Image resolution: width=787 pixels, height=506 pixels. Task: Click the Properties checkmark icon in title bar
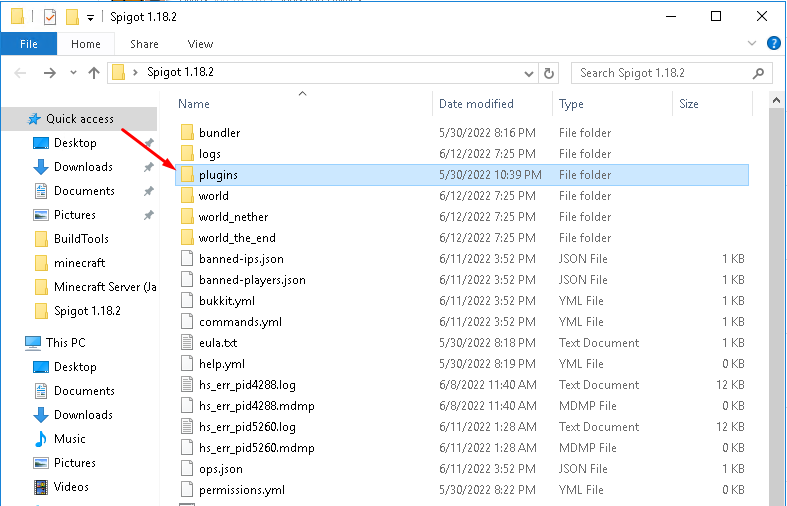(x=50, y=17)
